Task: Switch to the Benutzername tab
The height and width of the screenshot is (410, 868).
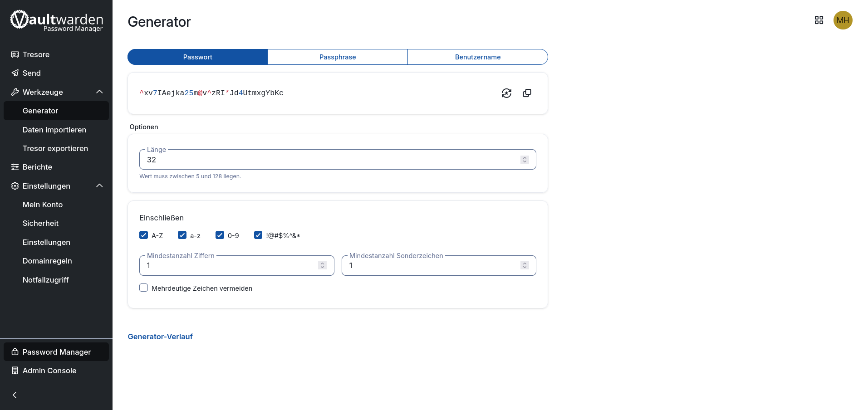Action: click(477, 57)
